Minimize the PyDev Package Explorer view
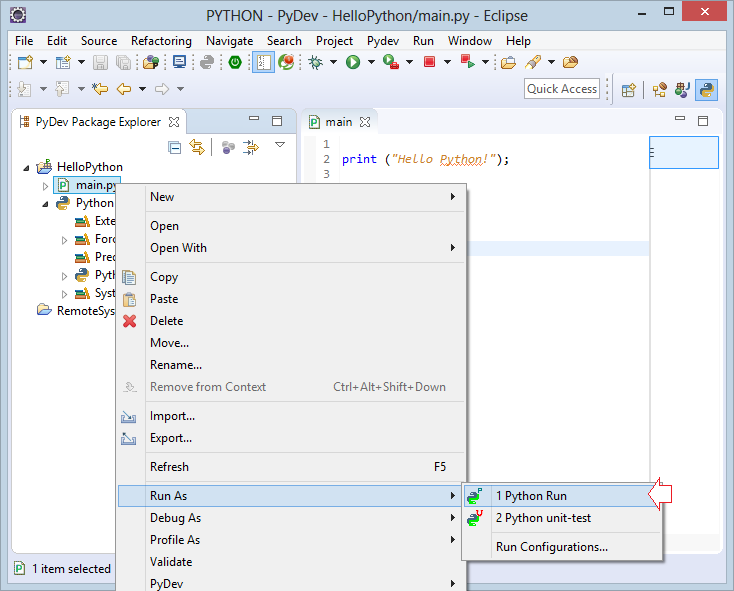Image resolution: width=734 pixels, height=591 pixels. (254, 118)
